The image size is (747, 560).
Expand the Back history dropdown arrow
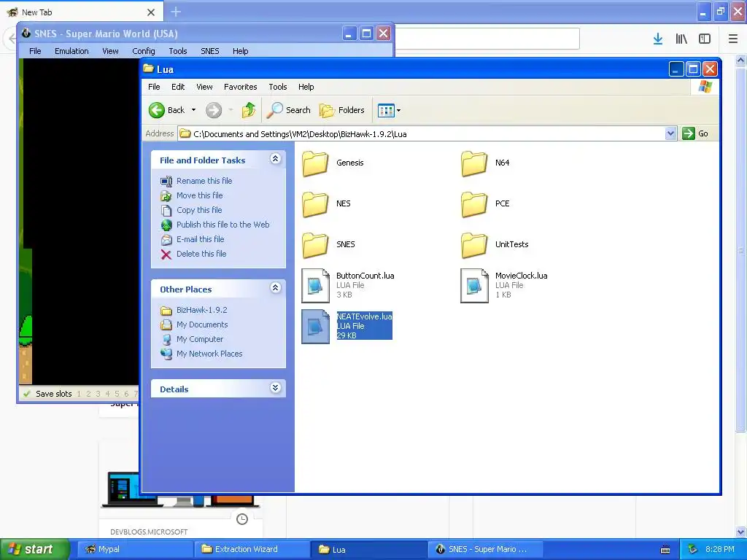(193, 110)
